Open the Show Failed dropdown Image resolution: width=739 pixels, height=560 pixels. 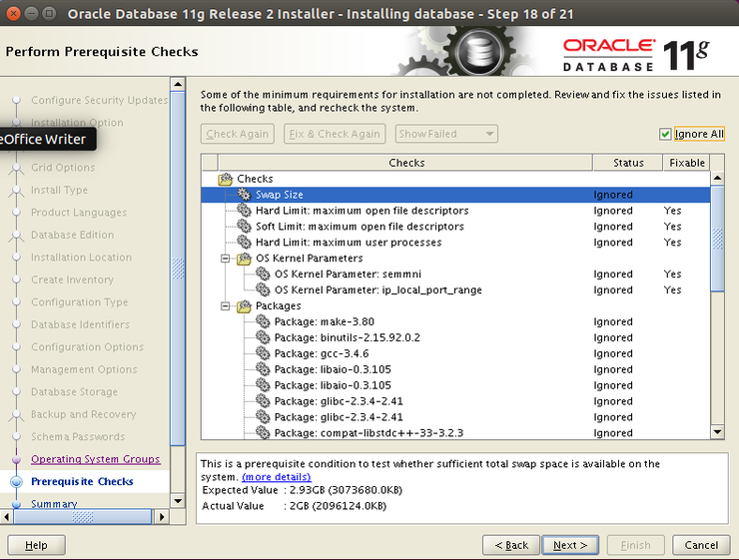[x=446, y=134]
